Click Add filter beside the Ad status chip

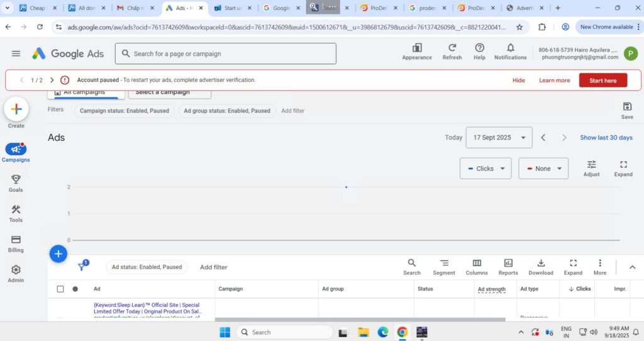click(214, 267)
